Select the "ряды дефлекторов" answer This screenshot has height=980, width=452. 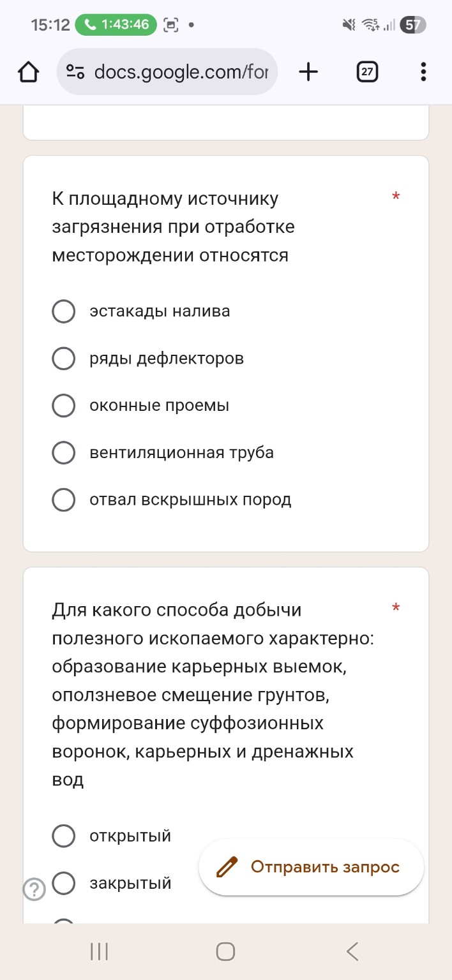pyautogui.click(x=63, y=359)
